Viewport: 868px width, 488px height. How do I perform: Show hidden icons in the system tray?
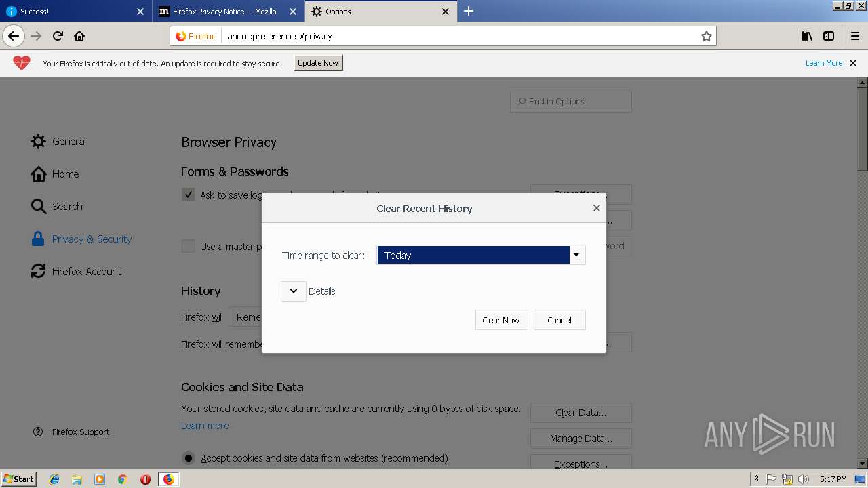(756, 479)
